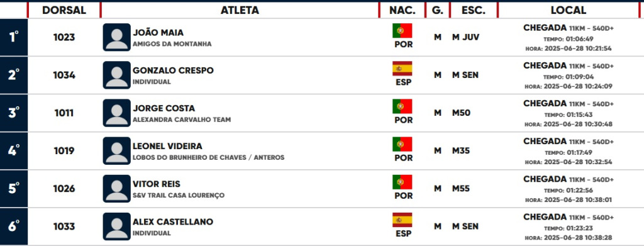This screenshot has width=644, height=246.
Task: Click João Maia's avatar placeholder icon
Action: pyautogui.click(x=116, y=37)
